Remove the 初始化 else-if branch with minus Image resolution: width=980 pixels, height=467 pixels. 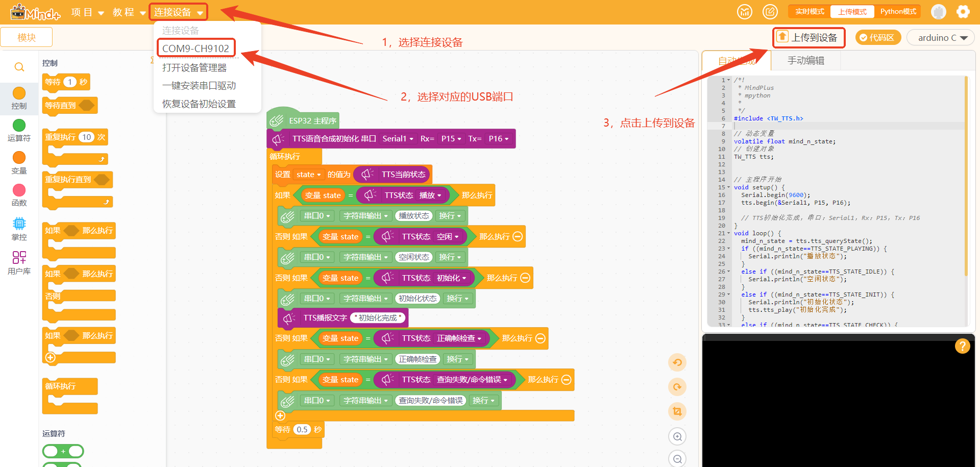click(525, 278)
